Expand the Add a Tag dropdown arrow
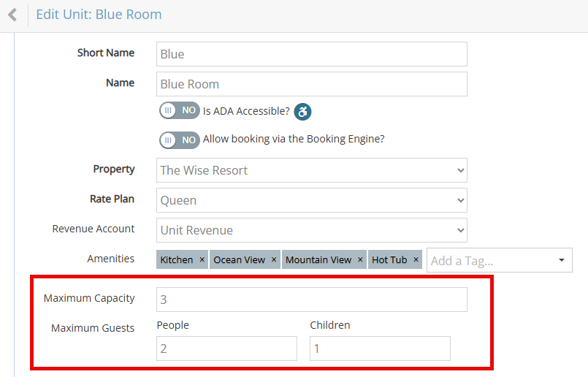 pyautogui.click(x=562, y=260)
